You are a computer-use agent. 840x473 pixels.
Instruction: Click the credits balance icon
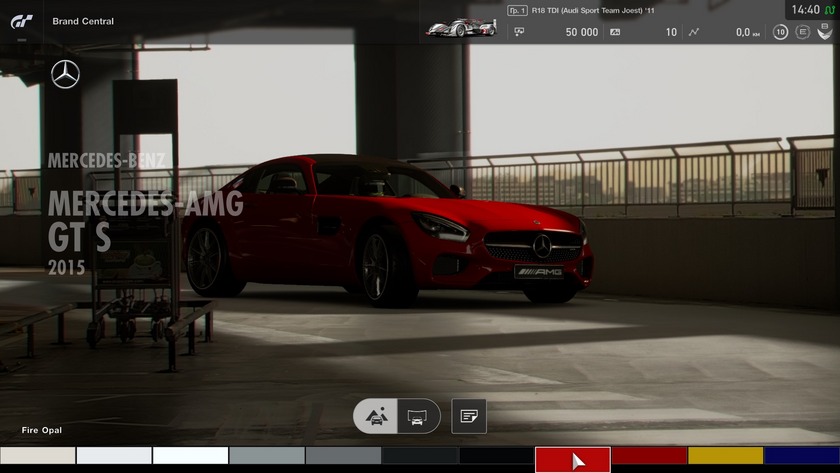519,32
